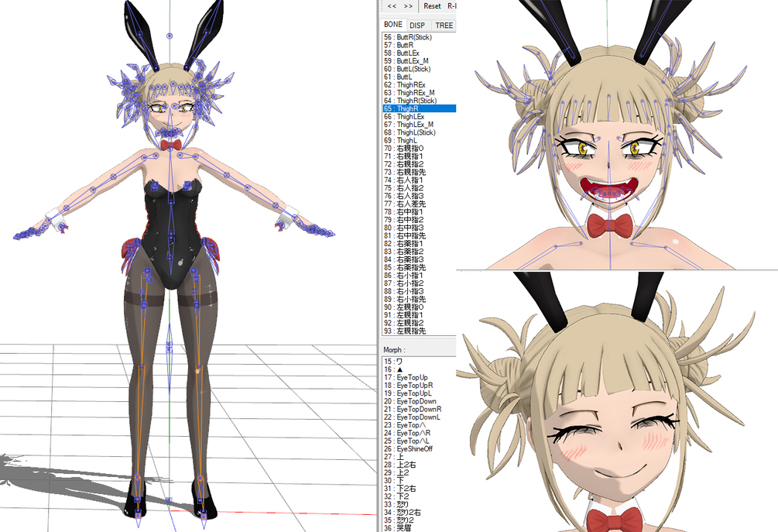Select bone '62 : ThighREx'
This screenshot has height=532, width=778.
tap(420, 85)
